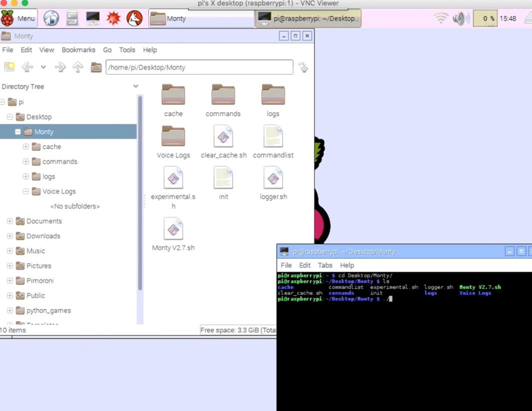Select the commands folder icon
Viewport: 532px width, 411px height.
click(x=223, y=95)
